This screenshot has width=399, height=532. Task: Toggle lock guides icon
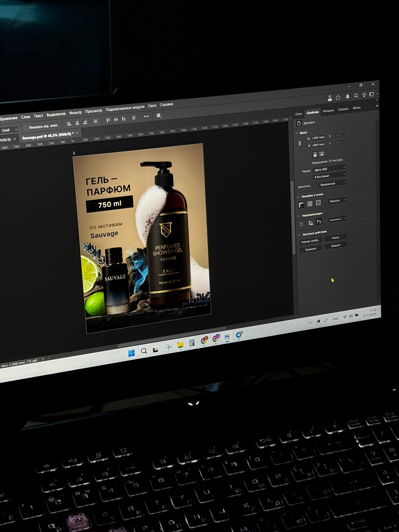[x=310, y=223]
